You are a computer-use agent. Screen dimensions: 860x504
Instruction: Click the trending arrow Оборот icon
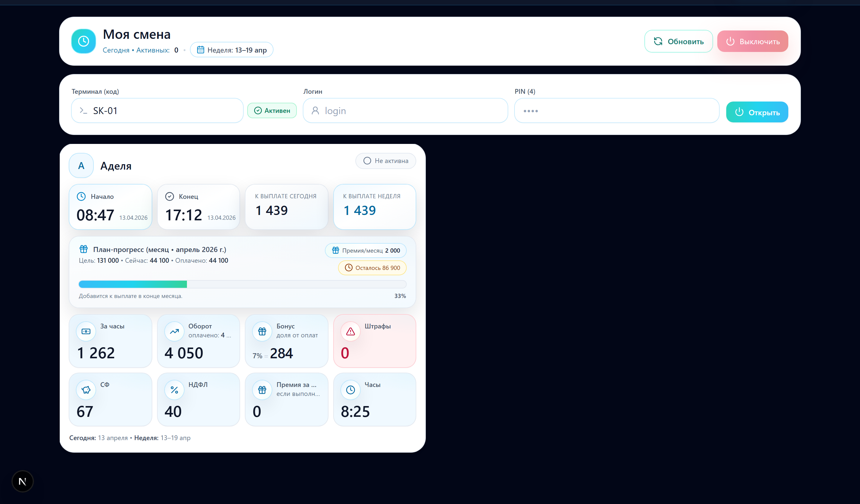pos(174,331)
